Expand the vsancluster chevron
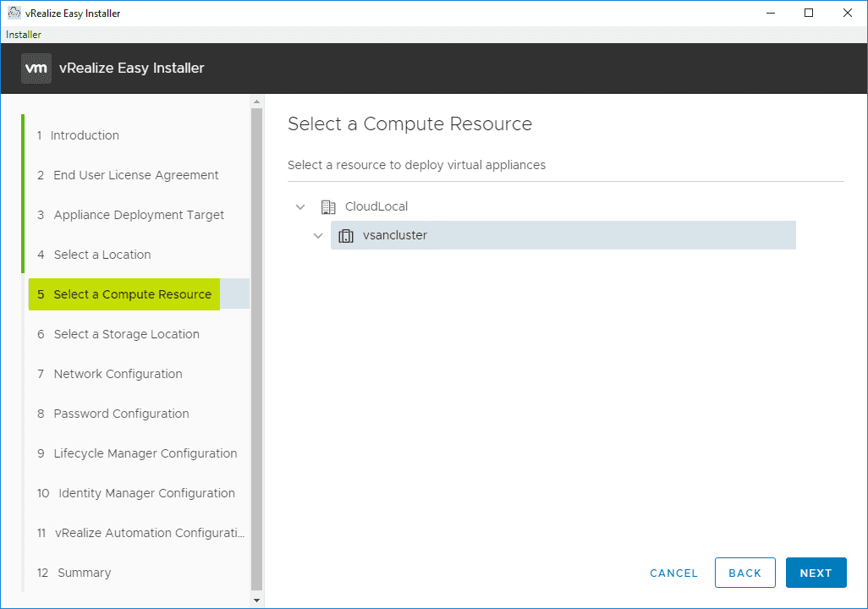Viewport: 868px width, 609px height. point(318,236)
